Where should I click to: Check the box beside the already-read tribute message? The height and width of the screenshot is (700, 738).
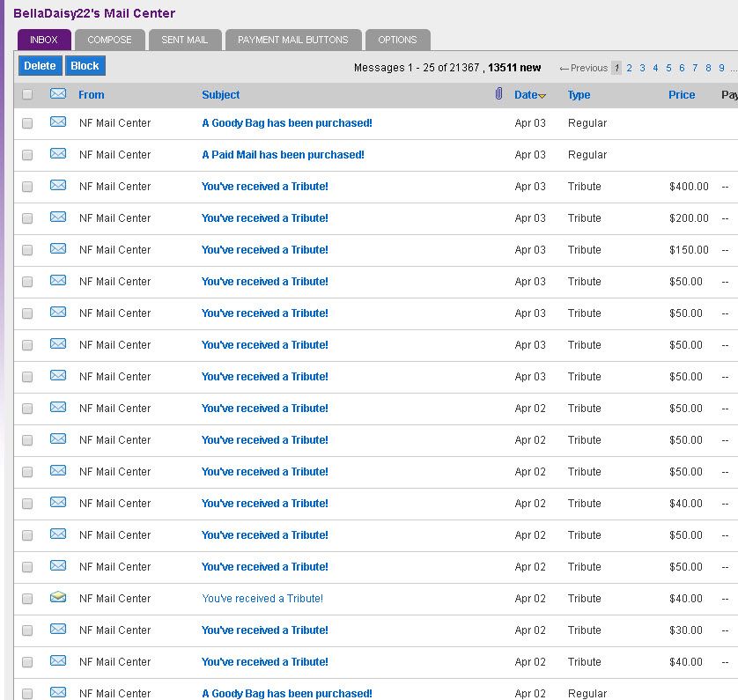point(27,599)
